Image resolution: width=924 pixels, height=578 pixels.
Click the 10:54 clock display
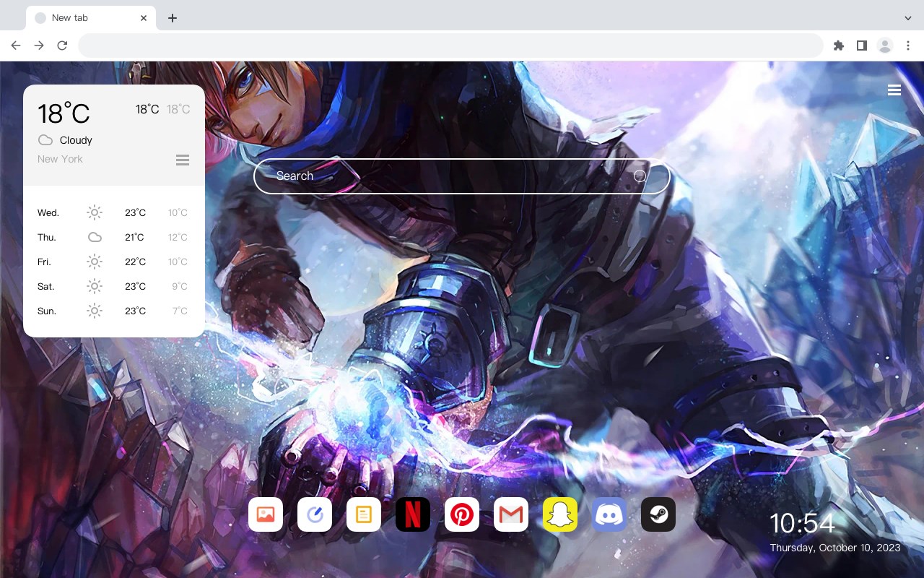[802, 523]
